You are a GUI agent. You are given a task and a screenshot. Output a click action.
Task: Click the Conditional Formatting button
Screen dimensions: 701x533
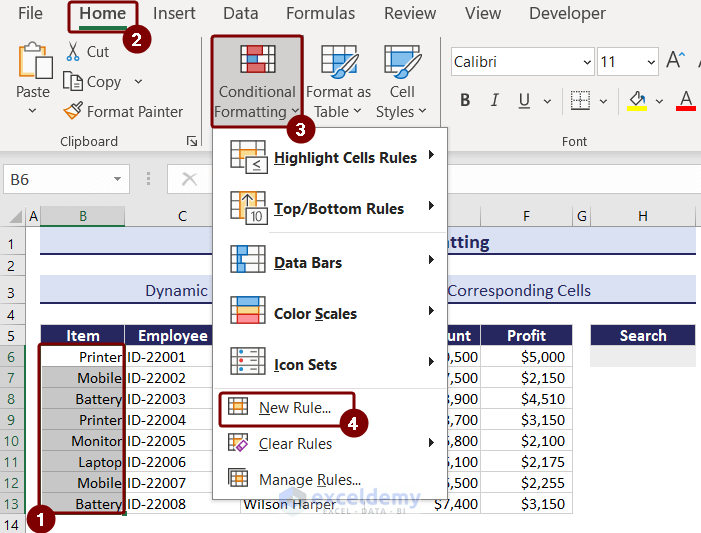click(257, 82)
